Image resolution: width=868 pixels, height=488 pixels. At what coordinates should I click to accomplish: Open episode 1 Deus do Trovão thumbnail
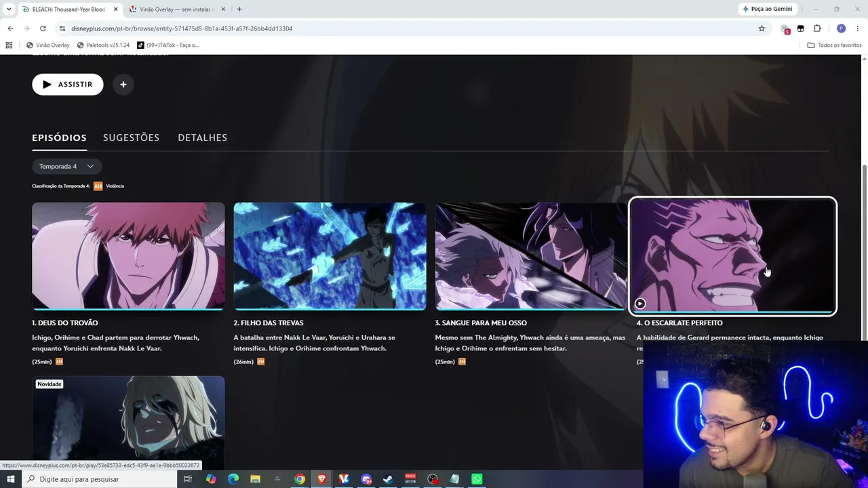click(x=128, y=256)
